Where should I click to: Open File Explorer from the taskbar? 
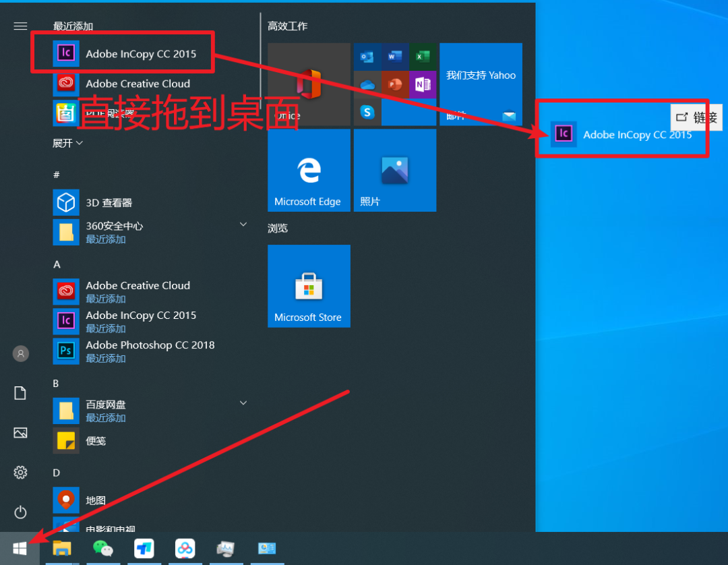click(62, 548)
